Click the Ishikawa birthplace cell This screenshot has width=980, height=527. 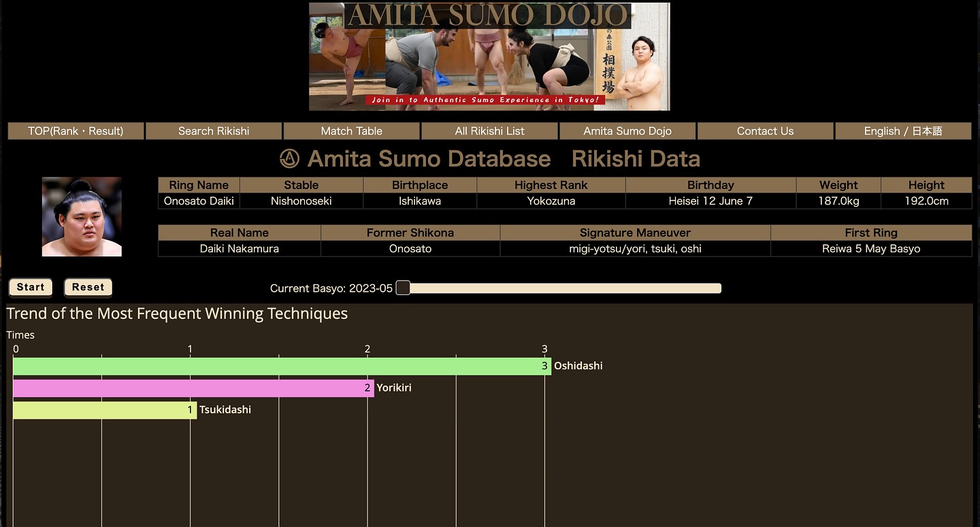[420, 201]
